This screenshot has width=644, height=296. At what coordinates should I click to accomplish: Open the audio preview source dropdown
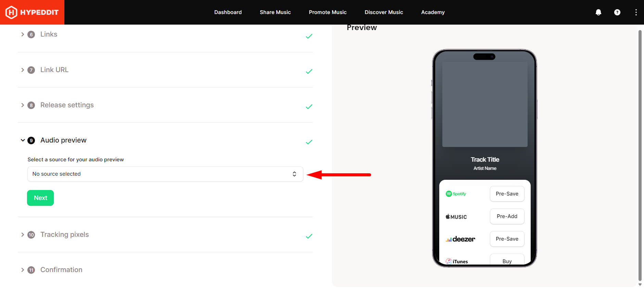[x=165, y=174]
